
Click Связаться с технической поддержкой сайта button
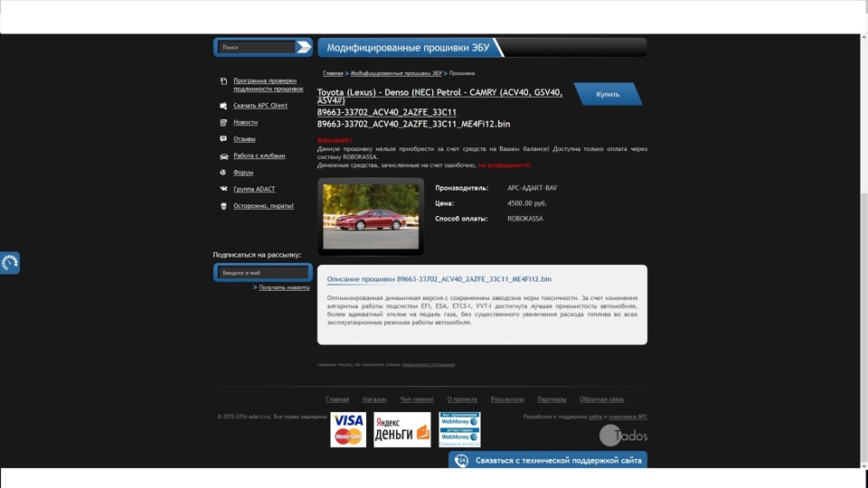548,460
